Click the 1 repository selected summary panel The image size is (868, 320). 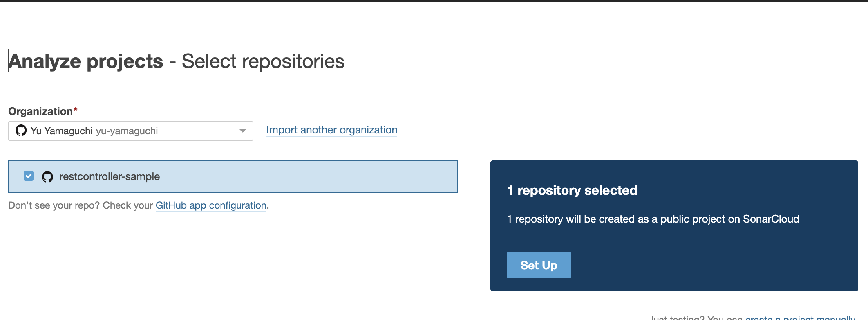[x=571, y=190]
